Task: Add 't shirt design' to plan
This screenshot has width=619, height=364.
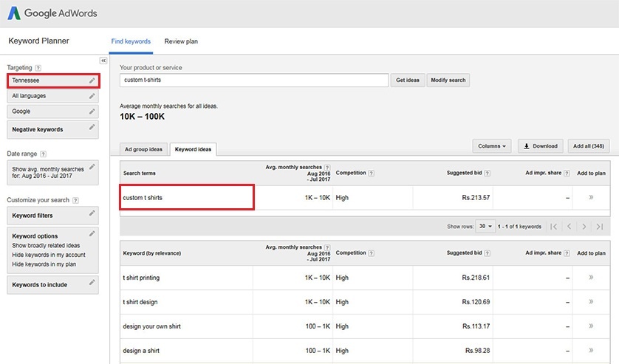Action: pyautogui.click(x=591, y=302)
